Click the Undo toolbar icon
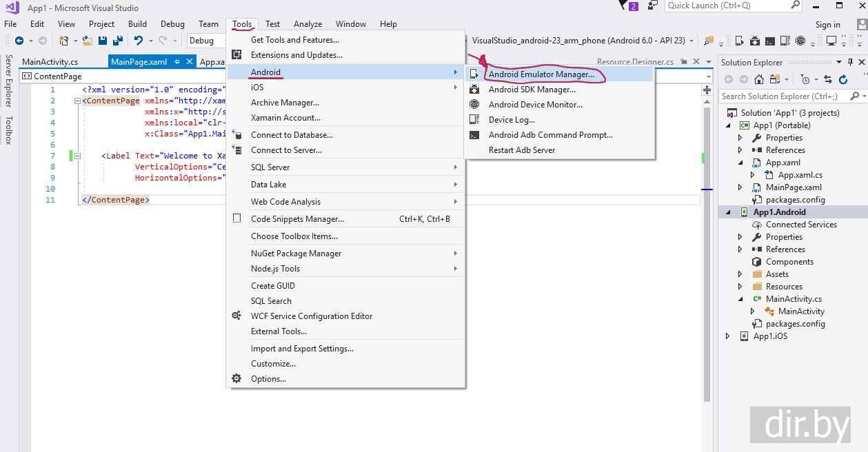The image size is (868, 452). (x=138, y=41)
